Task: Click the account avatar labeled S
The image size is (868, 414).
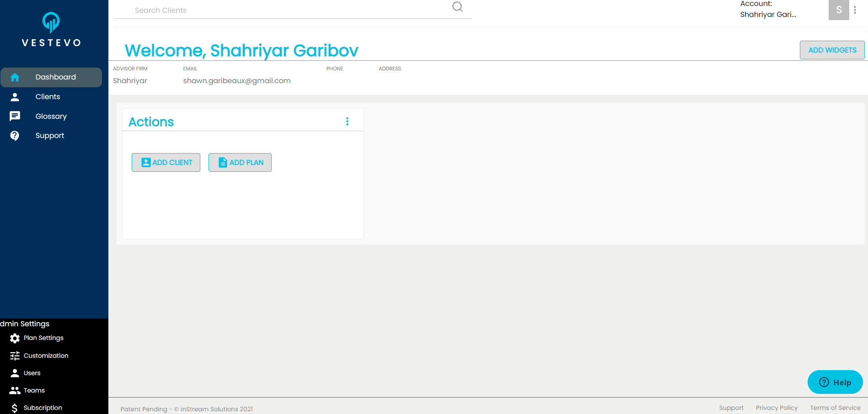Action: click(838, 9)
